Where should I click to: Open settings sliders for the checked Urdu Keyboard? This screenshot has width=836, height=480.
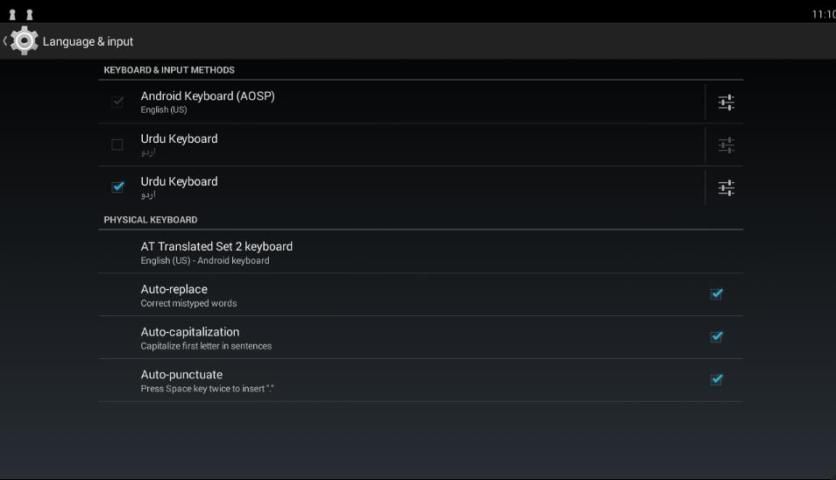pos(726,188)
